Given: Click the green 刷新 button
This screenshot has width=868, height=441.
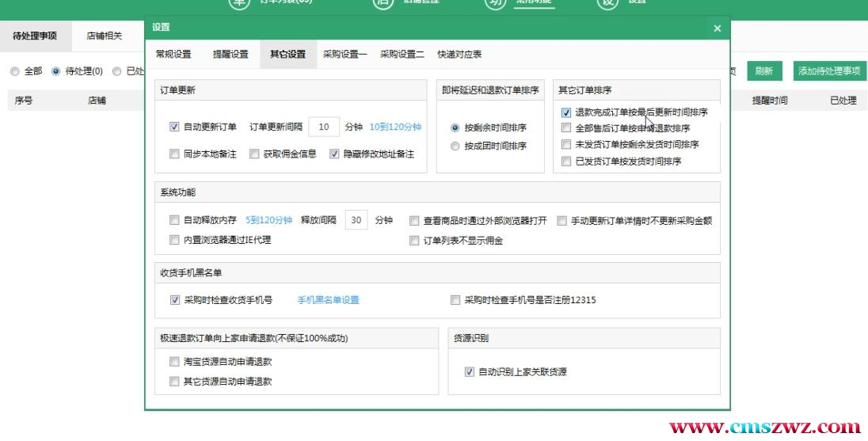Looking at the screenshot, I should 763,71.
